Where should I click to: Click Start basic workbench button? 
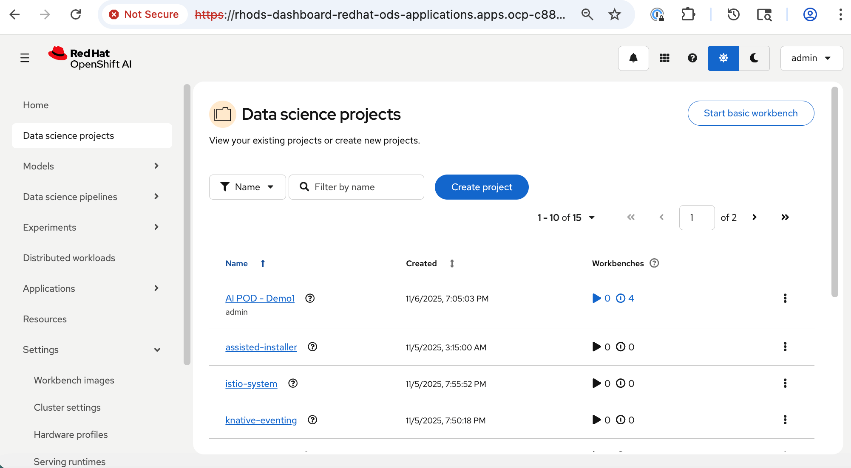pyautogui.click(x=751, y=113)
